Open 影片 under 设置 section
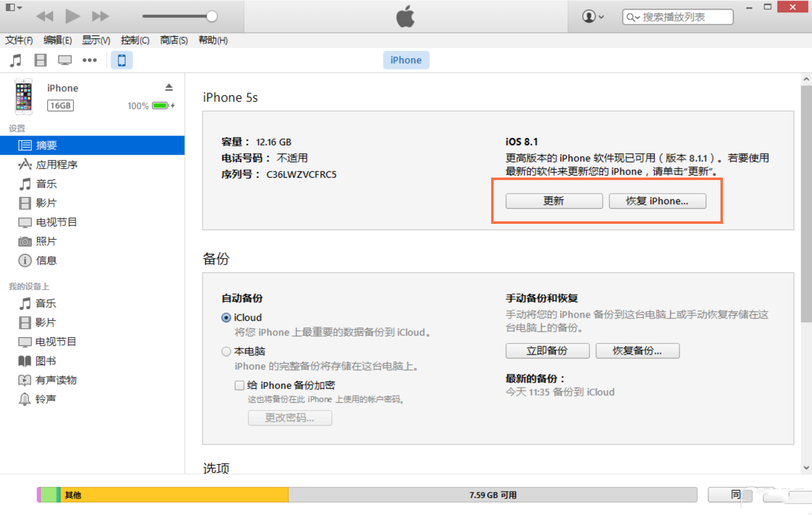812x515 pixels. pos(93,203)
